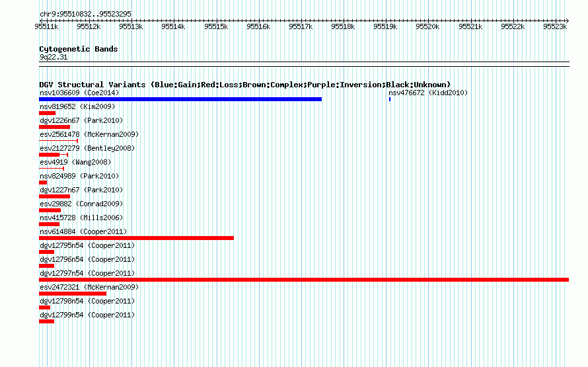Click the 95522k ruler tick label
The width and height of the screenshot is (588, 367).
(x=513, y=26)
